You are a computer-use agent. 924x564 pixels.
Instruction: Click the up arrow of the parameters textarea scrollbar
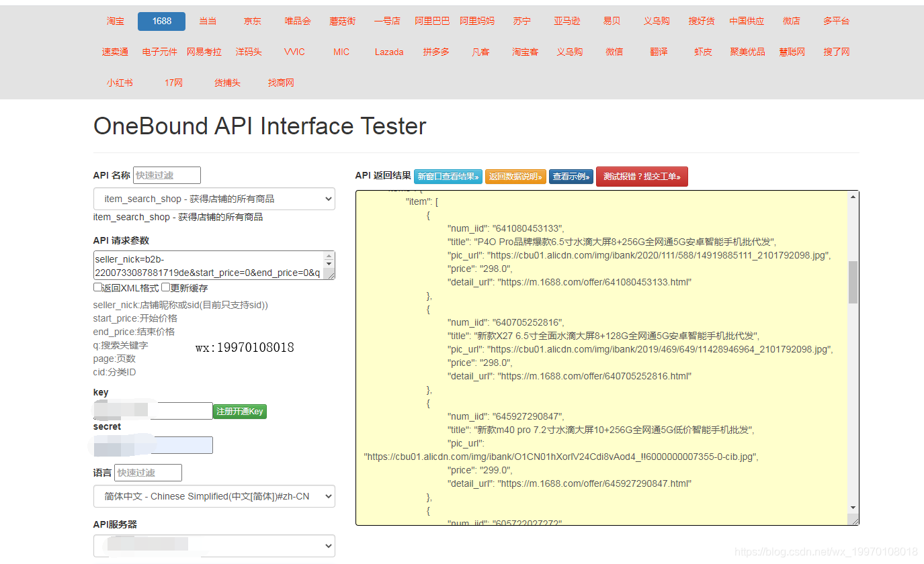click(329, 256)
